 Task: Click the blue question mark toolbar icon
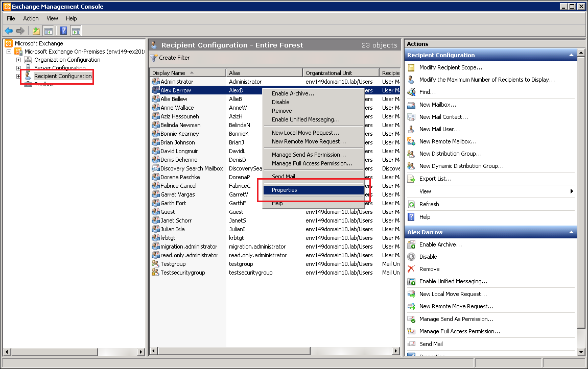[x=64, y=31]
